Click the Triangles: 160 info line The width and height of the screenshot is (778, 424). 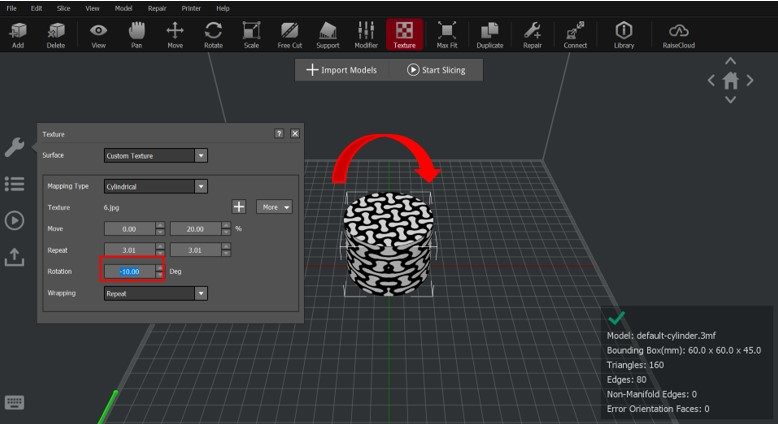point(635,364)
